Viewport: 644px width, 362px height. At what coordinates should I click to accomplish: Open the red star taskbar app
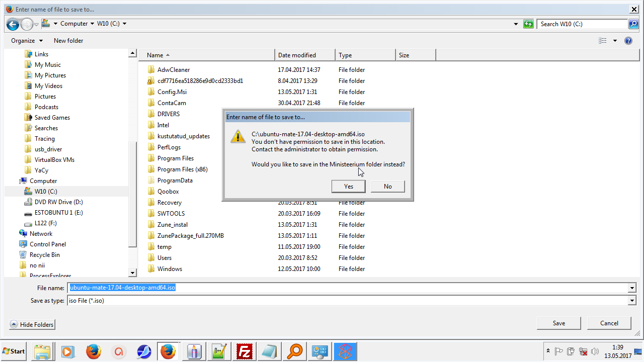coord(345,351)
